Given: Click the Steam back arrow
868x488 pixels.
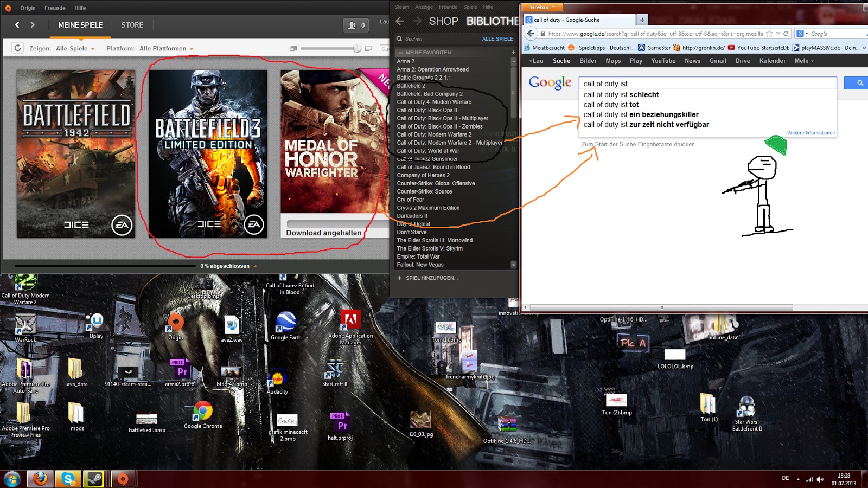Looking at the screenshot, I should pyautogui.click(x=400, y=21).
